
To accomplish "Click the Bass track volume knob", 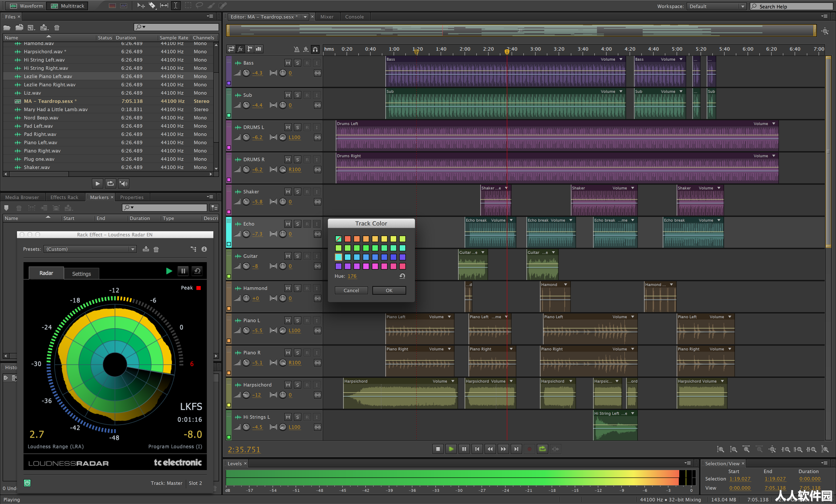I will coord(246,73).
